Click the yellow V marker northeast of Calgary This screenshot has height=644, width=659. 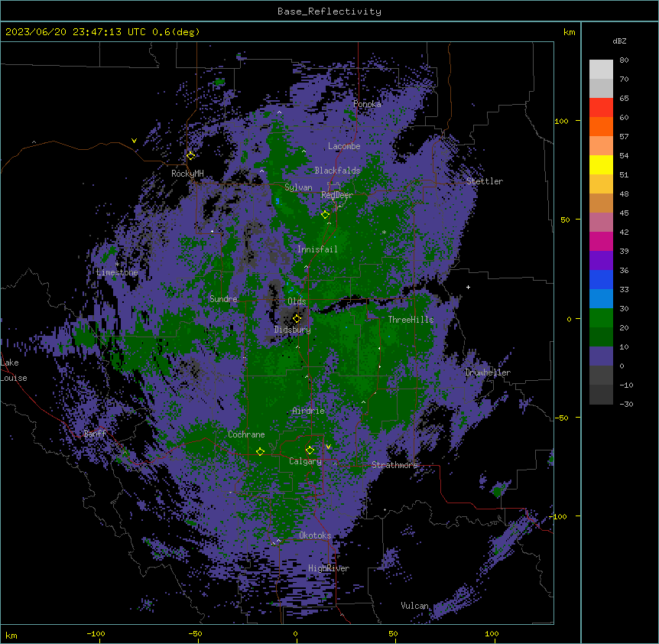pyautogui.click(x=328, y=447)
